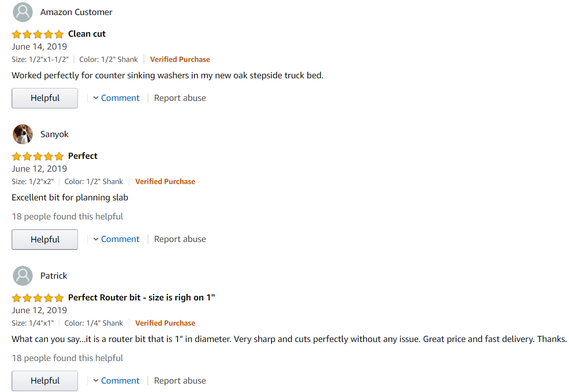Expand Comment chevron under Sanyok's review
Screen dimensions: 569x392
pos(96,239)
